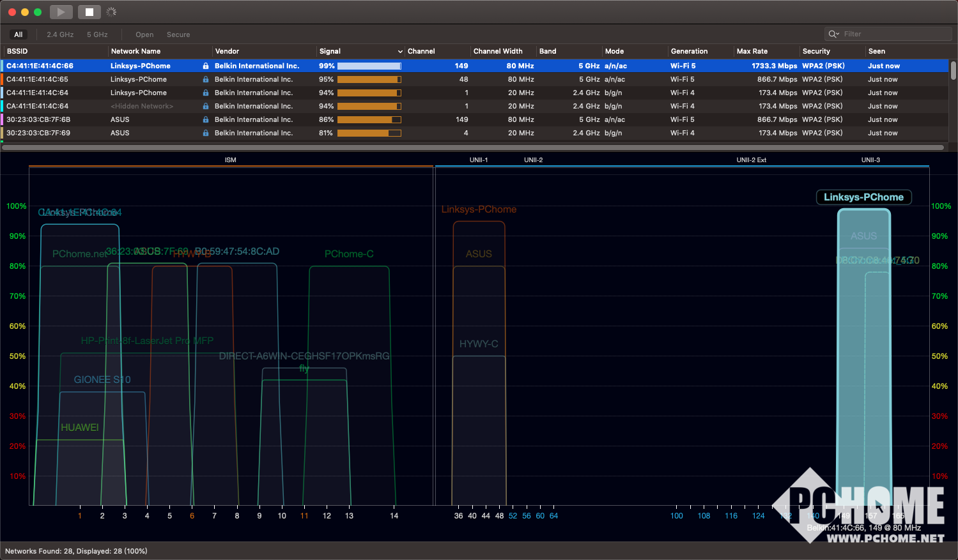Click channel 124 on the graph axis

coord(759,516)
